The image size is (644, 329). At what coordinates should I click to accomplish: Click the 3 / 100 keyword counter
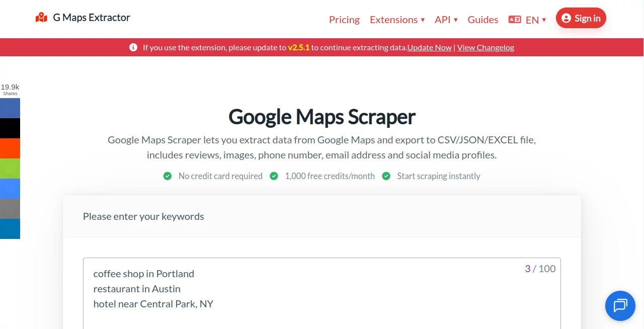point(540,269)
